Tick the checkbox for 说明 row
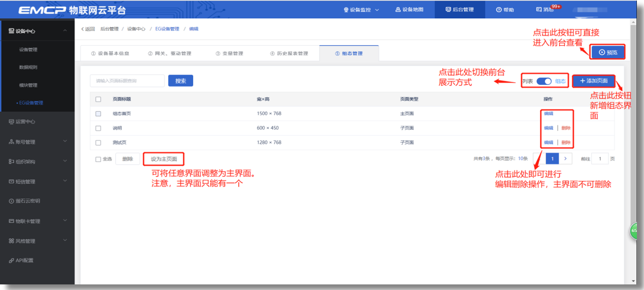This screenshot has width=644, height=290. (x=99, y=128)
